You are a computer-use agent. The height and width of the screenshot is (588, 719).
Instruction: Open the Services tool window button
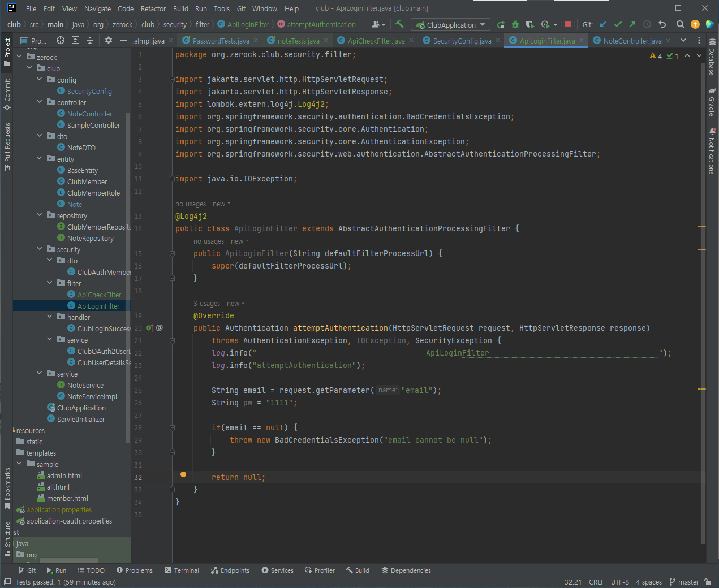[x=278, y=570]
